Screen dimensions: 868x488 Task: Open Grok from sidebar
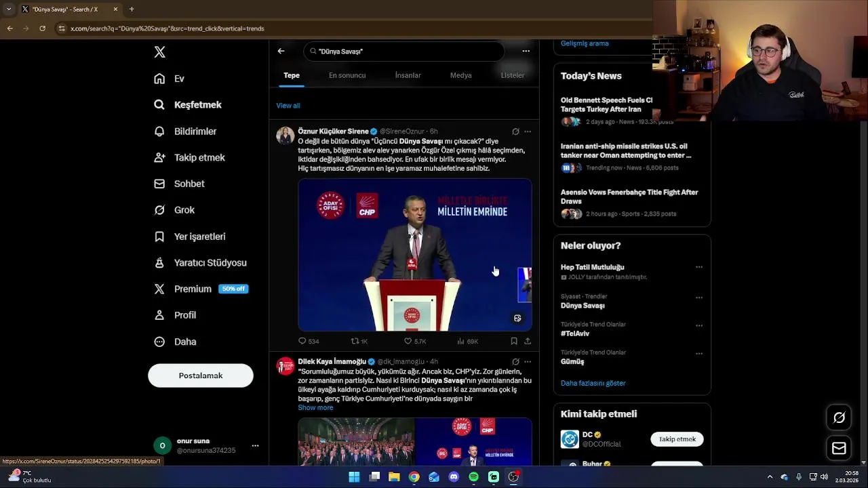174,210
